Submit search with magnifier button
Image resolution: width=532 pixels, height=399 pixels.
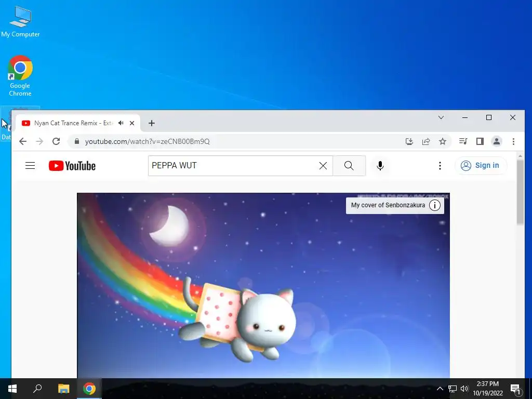click(x=349, y=166)
